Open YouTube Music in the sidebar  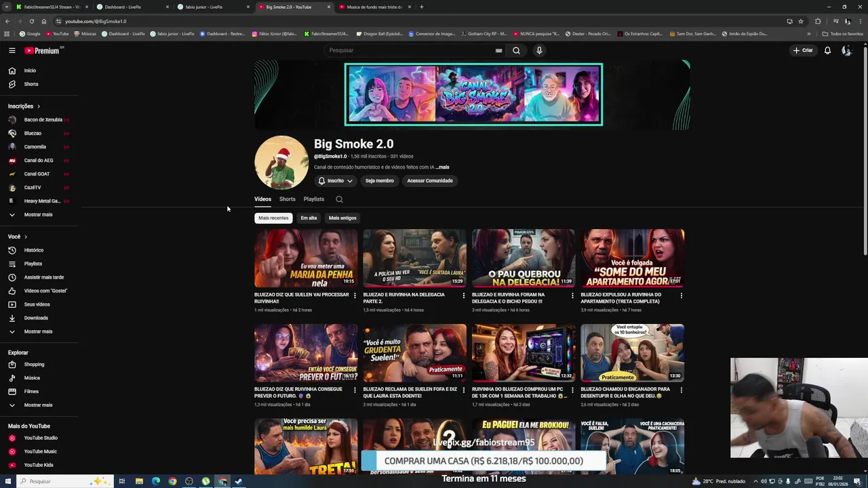(39, 451)
